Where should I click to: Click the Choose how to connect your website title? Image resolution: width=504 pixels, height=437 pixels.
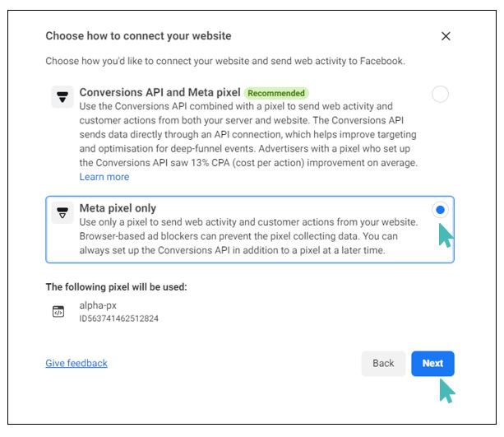click(x=138, y=35)
